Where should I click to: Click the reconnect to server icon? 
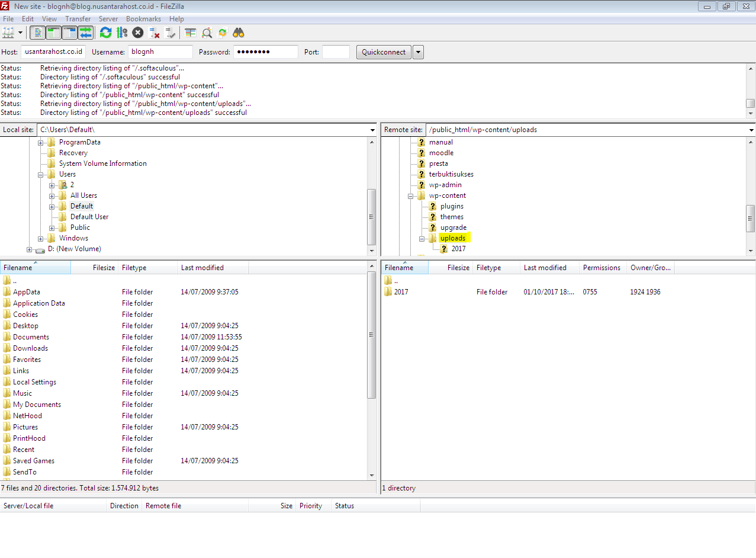click(170, 33)
